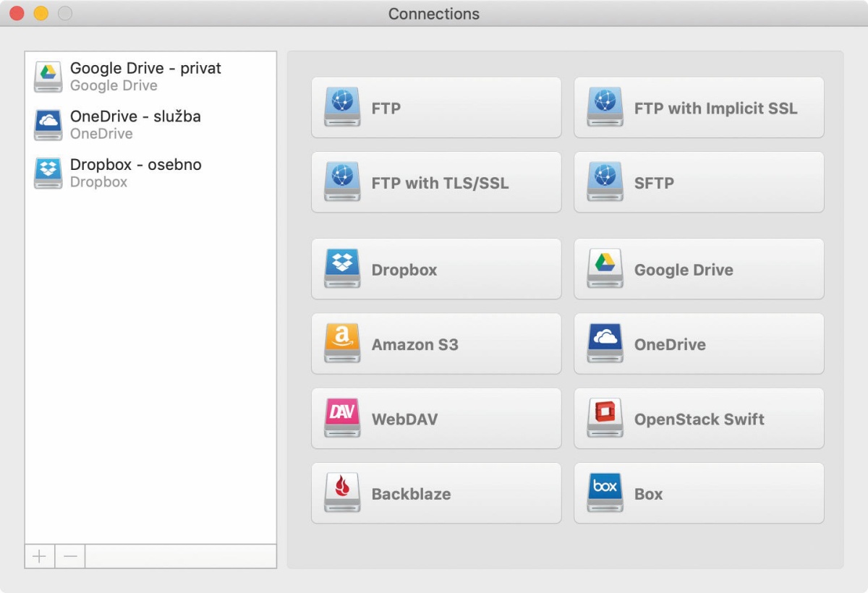
Task: Click the drive icon beside Google Drive - privat
Action: click(x=48, y=77)
